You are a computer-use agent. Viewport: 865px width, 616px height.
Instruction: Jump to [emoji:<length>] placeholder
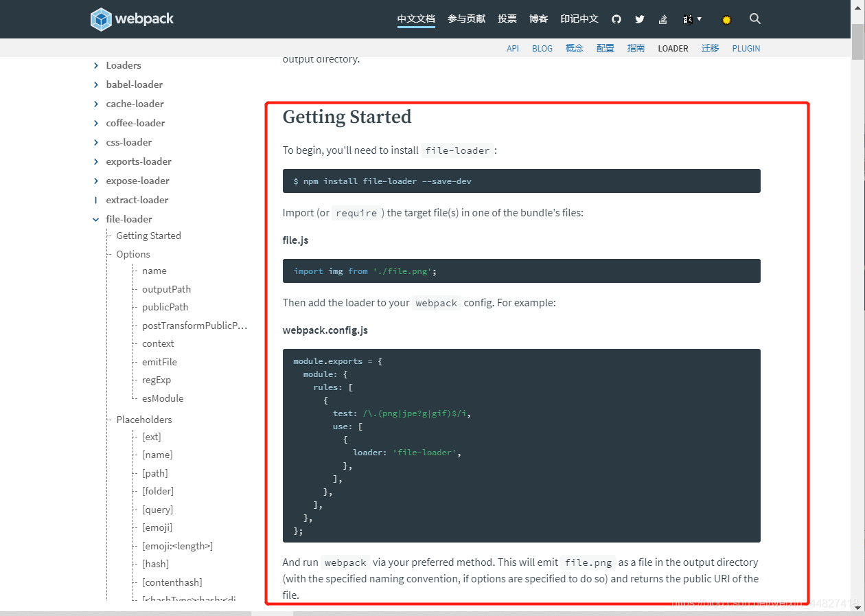coord(177,546)
